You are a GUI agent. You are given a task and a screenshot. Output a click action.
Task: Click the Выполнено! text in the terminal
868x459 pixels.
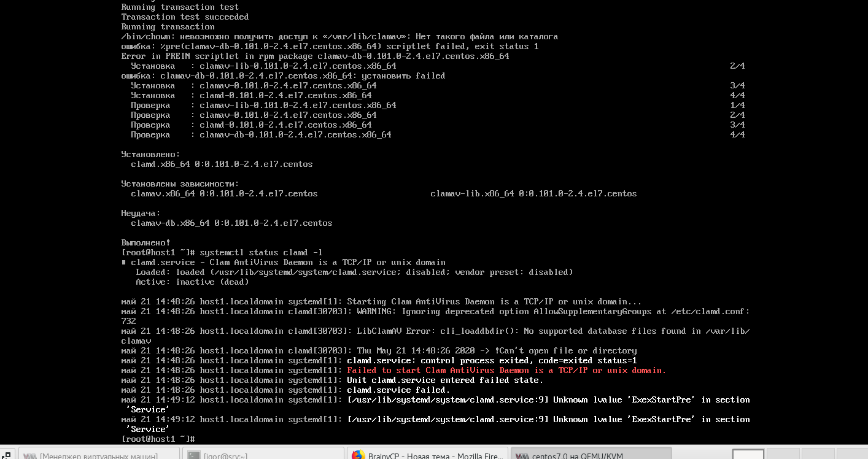146,242
